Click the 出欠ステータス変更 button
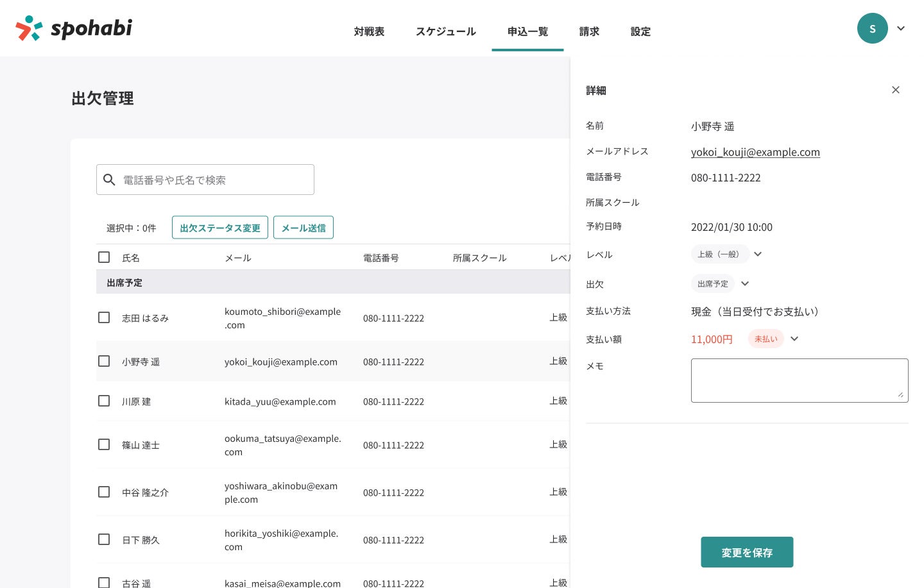The height and width of the screenshot is (588, 924). pos(220,228)
